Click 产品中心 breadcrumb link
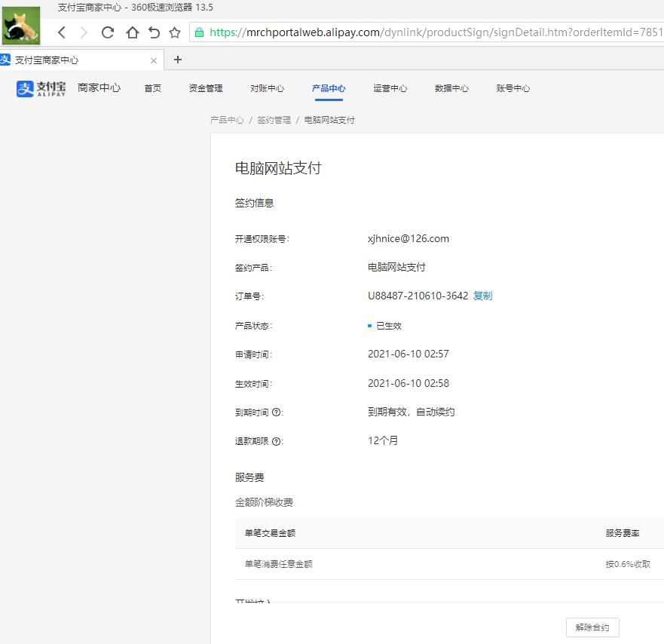This screenshot has width=664, height=644. point(227,120)
